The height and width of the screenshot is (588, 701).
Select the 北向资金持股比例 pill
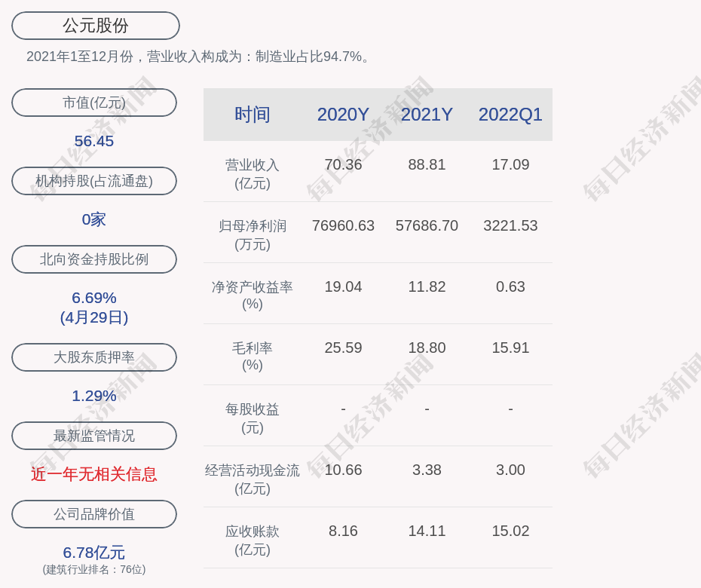[x=94, y=259]
